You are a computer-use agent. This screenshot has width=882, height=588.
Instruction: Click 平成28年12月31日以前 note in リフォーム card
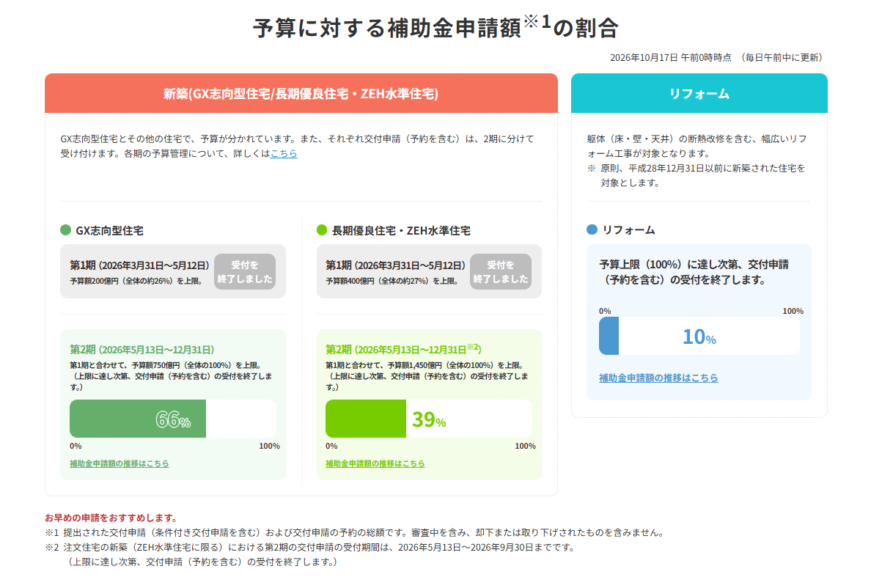(696, 175)
